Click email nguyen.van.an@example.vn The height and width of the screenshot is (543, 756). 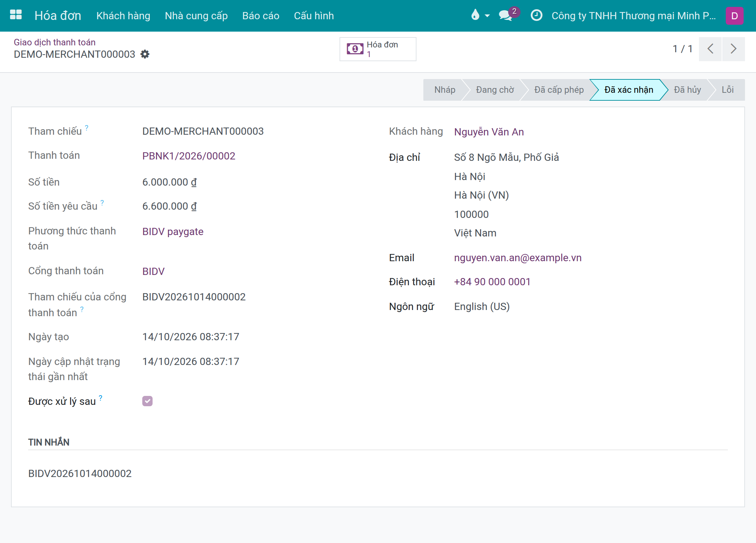(518, 258)
